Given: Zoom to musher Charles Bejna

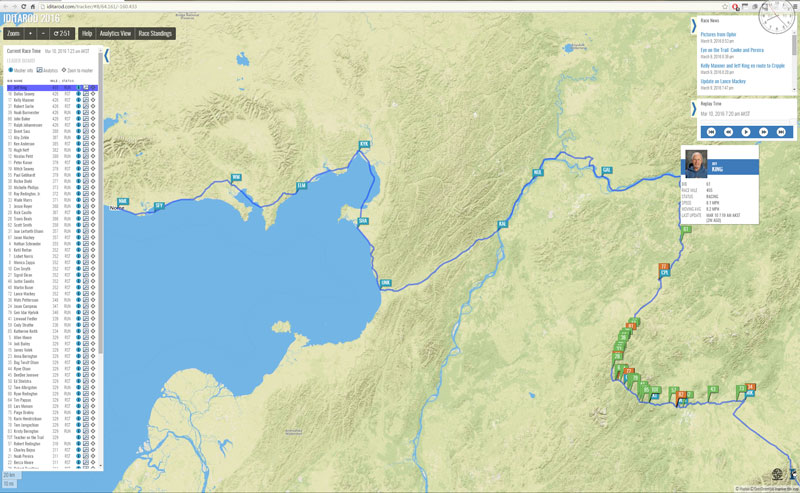Looking at the screenshot, I should (93, 450).
